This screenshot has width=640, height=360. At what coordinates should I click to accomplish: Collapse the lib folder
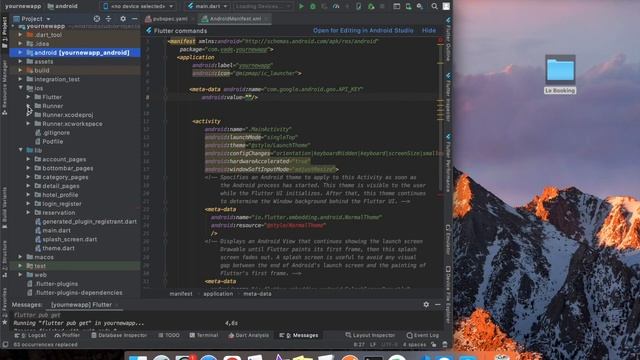click(20, 150)
